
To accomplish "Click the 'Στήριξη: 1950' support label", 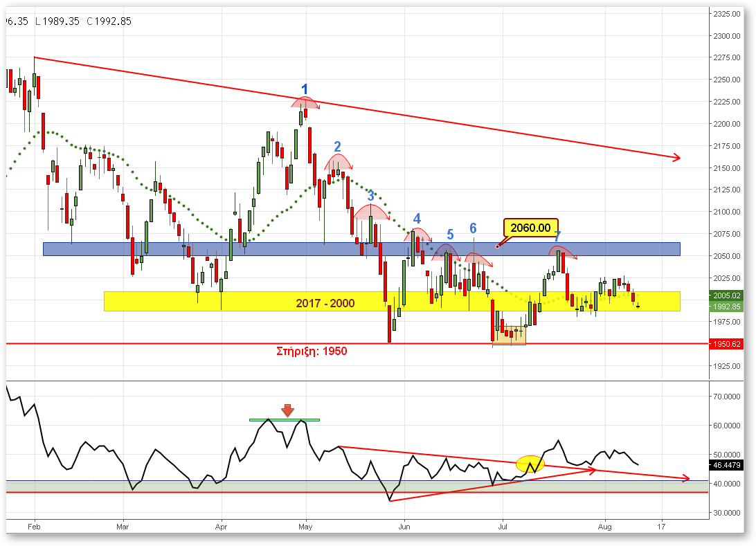I will click(x=312, y=351).
